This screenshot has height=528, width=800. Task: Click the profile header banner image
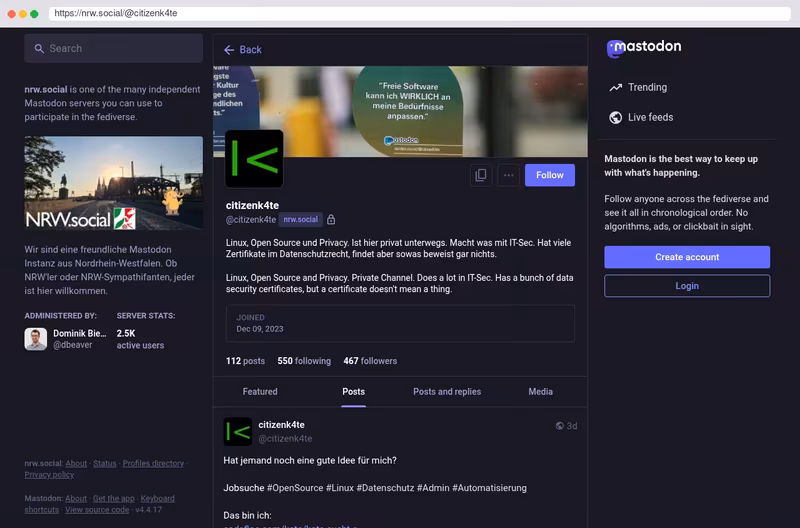401,111
